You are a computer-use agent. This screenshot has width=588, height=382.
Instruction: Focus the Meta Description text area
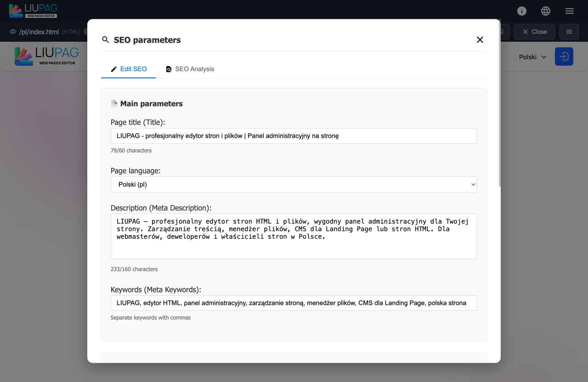point(294,236)
